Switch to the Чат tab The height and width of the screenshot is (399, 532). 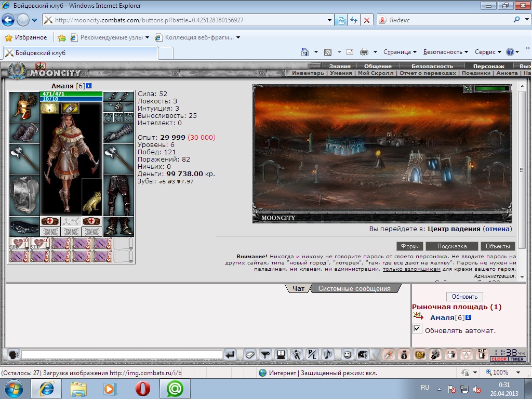(x=298, y=288)
